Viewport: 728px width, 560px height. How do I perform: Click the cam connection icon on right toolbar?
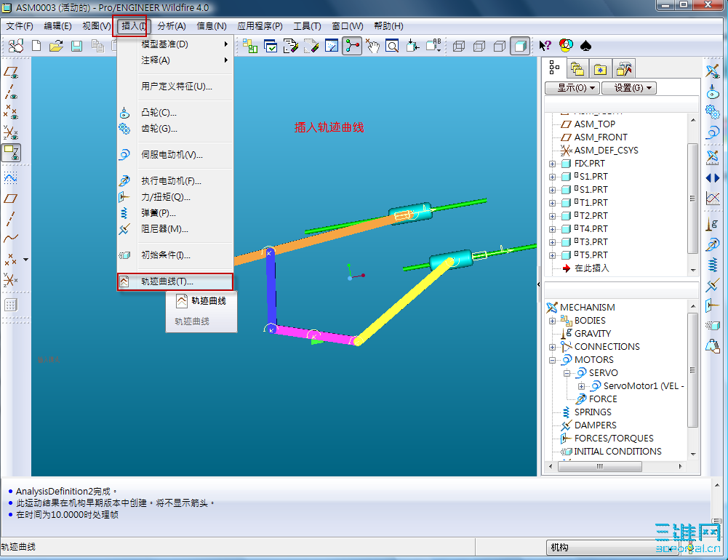pyautogui.click(x=713, y=92)
